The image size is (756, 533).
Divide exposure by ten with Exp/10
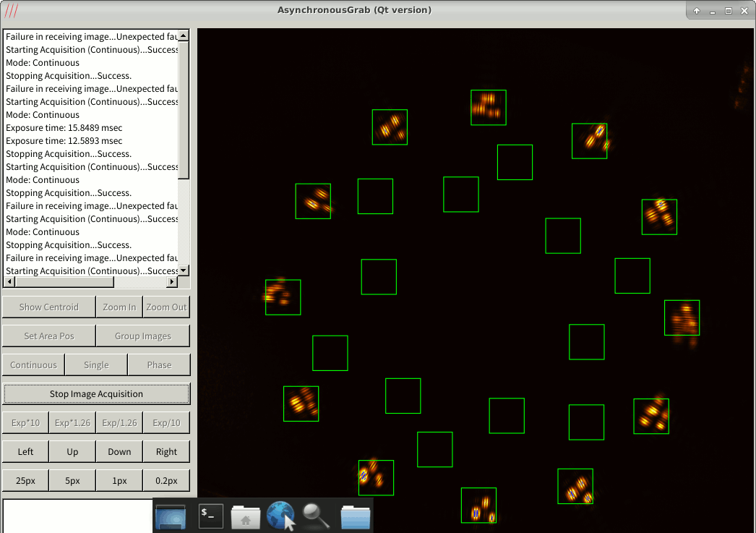click(166, 422)
